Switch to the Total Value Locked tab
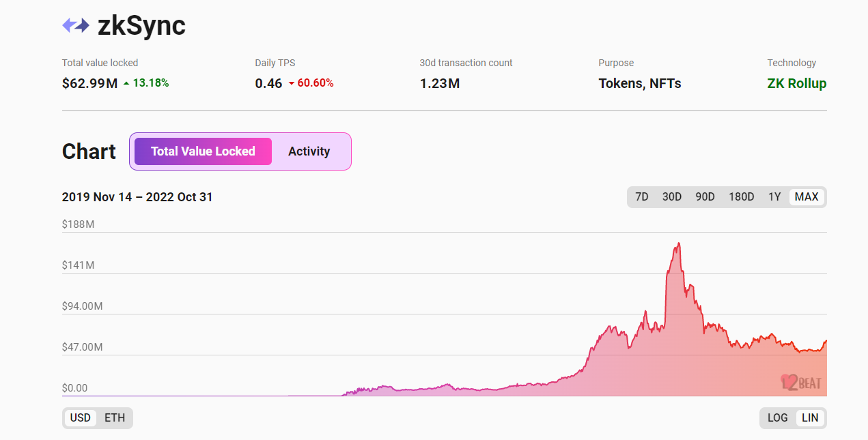Image resolution: width=868 pixels, height=440 pixels. point(203,151)
